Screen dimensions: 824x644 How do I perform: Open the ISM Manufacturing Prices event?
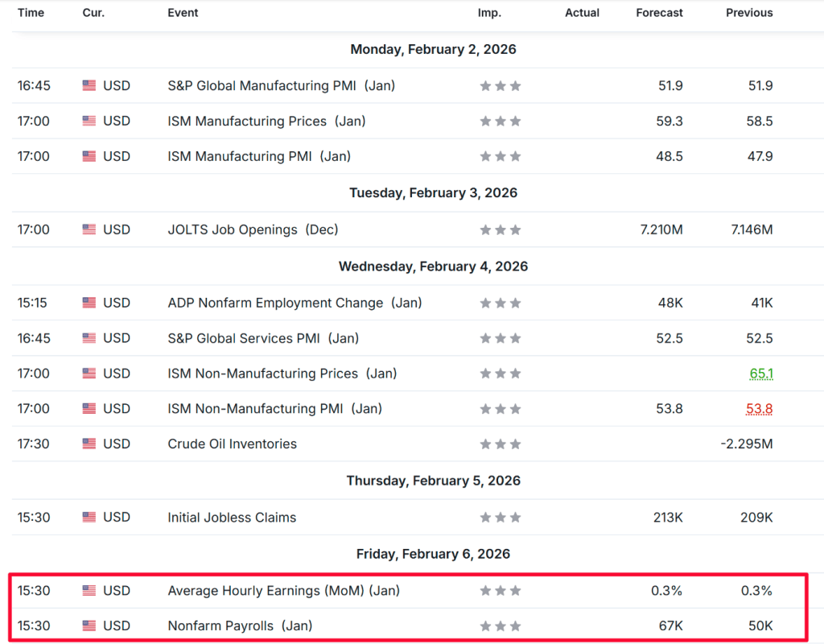tap(266, 121)
